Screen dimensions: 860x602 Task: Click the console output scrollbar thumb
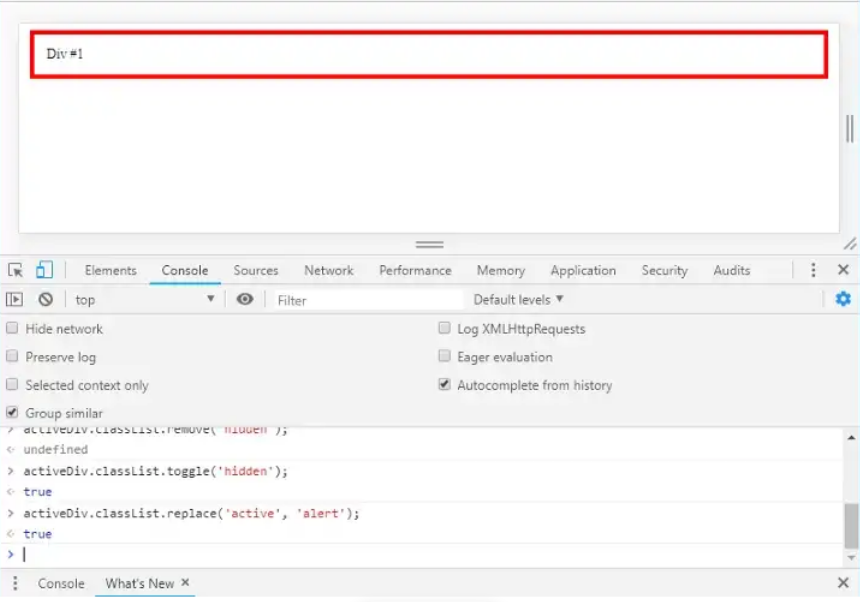tap(851, 525)
